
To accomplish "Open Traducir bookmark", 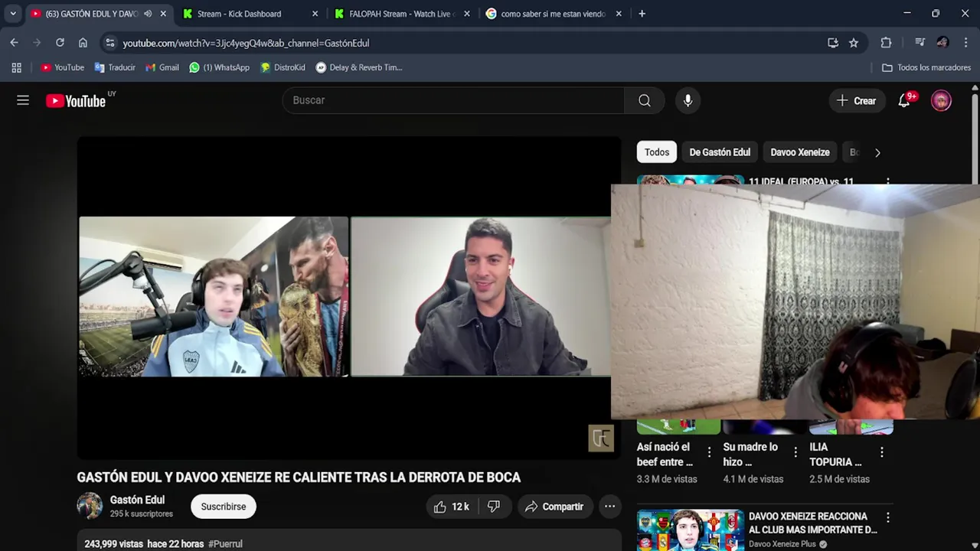I will coord(115,67).
